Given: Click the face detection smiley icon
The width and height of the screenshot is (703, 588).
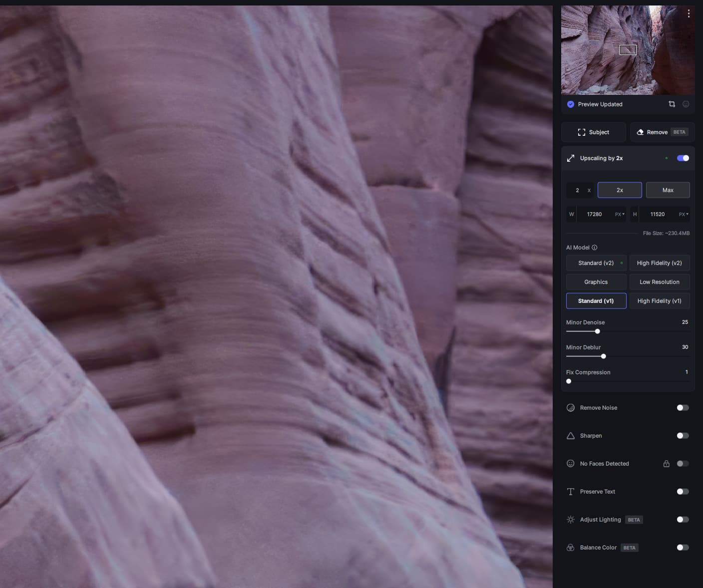Looking at the screenshot, I should 571,464.
